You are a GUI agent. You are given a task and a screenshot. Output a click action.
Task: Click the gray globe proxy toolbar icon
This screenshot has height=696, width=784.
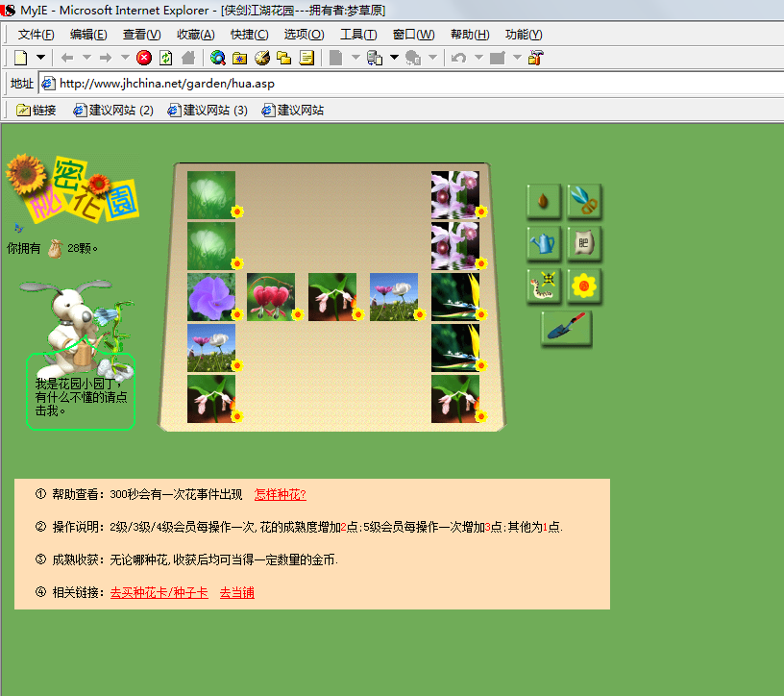[413, 58]
